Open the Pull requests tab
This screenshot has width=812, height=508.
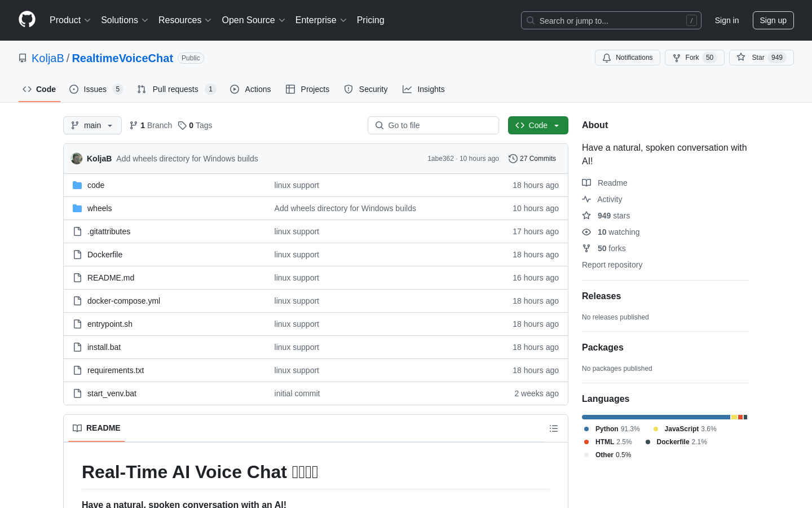(176, 89)
